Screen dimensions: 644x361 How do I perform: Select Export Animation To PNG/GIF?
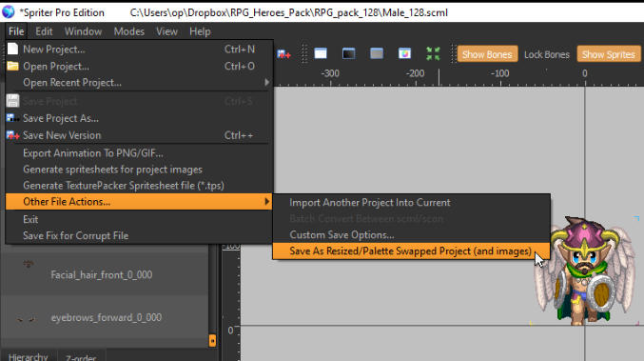[93, 153]
